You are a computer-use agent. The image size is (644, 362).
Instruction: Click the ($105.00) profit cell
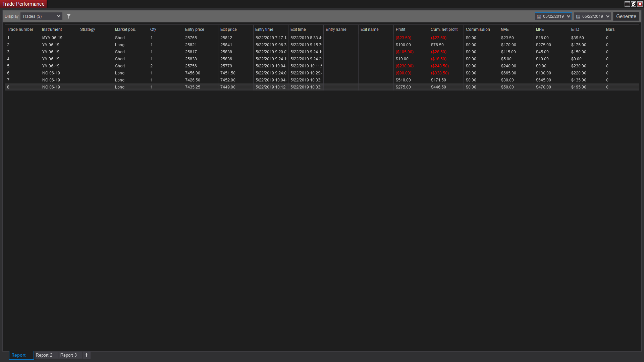tap(411, 52)
